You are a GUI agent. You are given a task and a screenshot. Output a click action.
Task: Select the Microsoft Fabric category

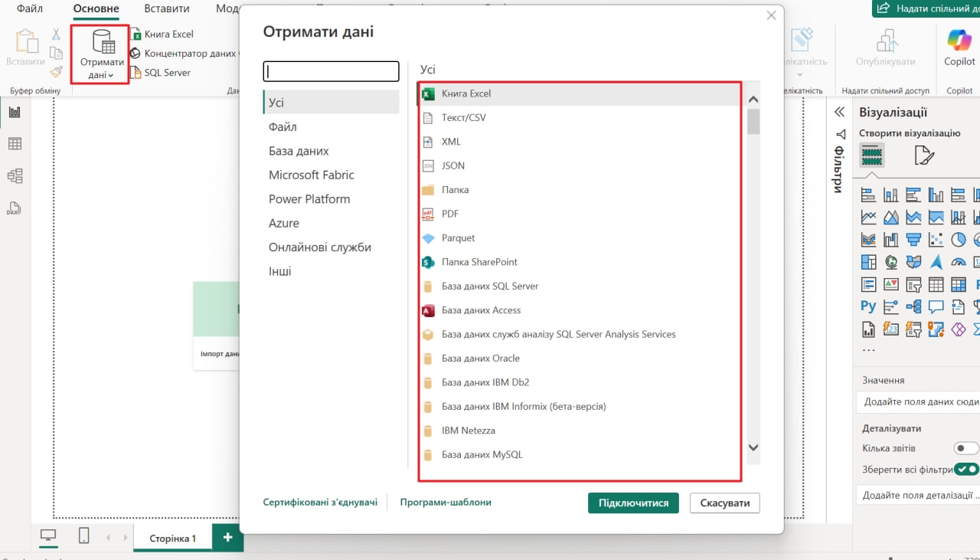pyautogui.click(x=331, y=175)
